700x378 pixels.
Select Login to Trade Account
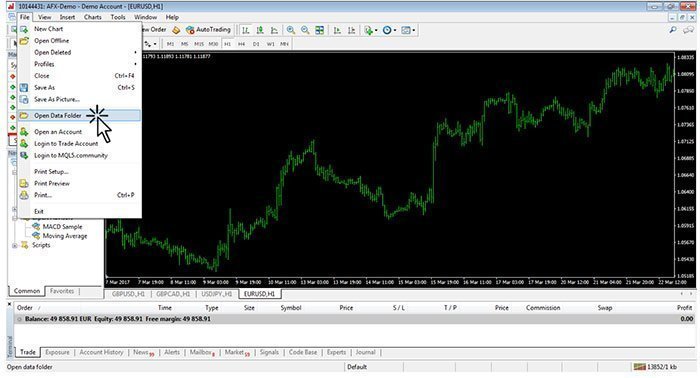(x=79, y=143)
